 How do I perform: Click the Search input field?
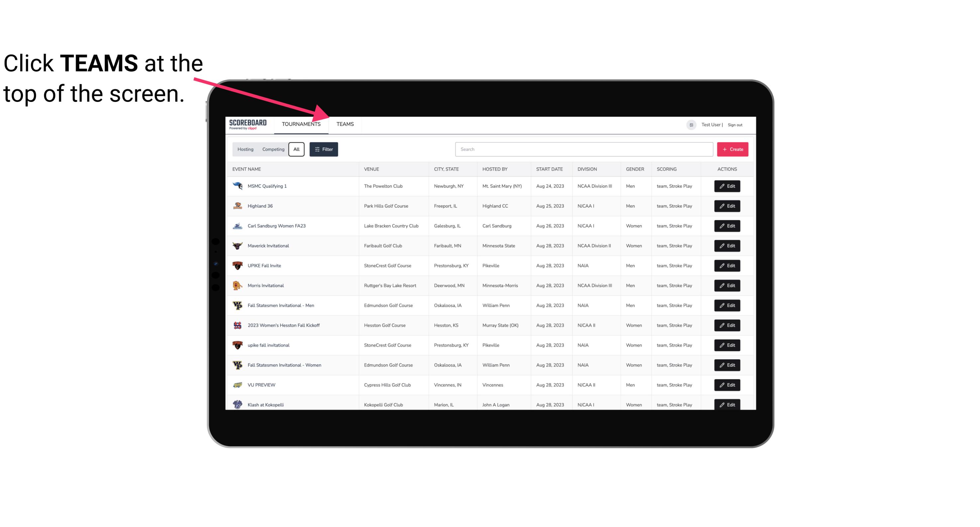[583, 149]
